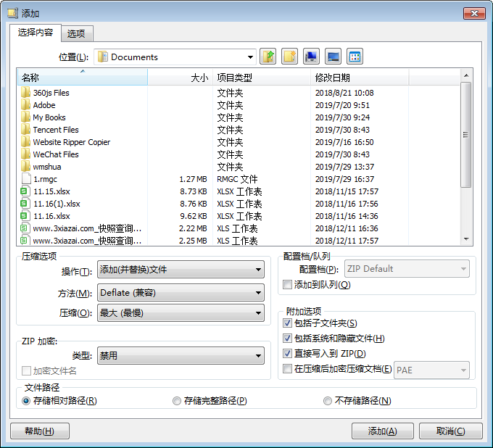
Task: Uncheck 包括系统和隐藏文件(H) option
Action: (287, 339)
